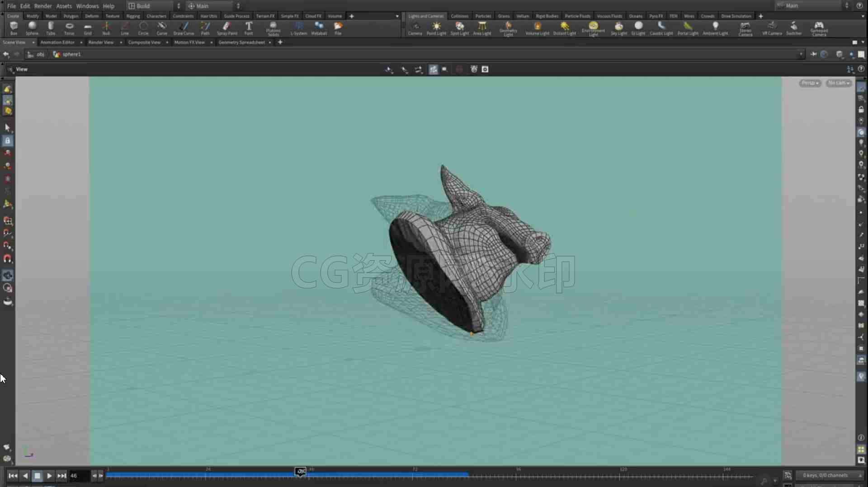Add a new pane tab with plus
Viewport: 868px width, 487px height.
280,42
